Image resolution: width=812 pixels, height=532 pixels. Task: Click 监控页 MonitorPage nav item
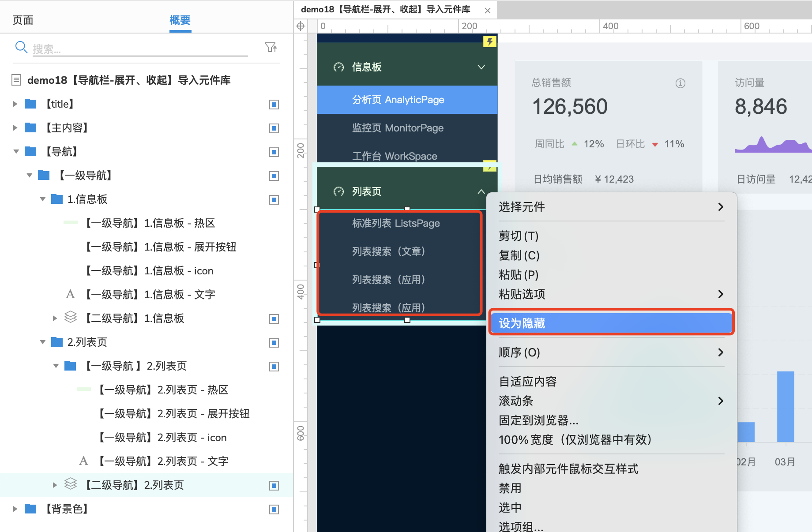click(407, 128)
